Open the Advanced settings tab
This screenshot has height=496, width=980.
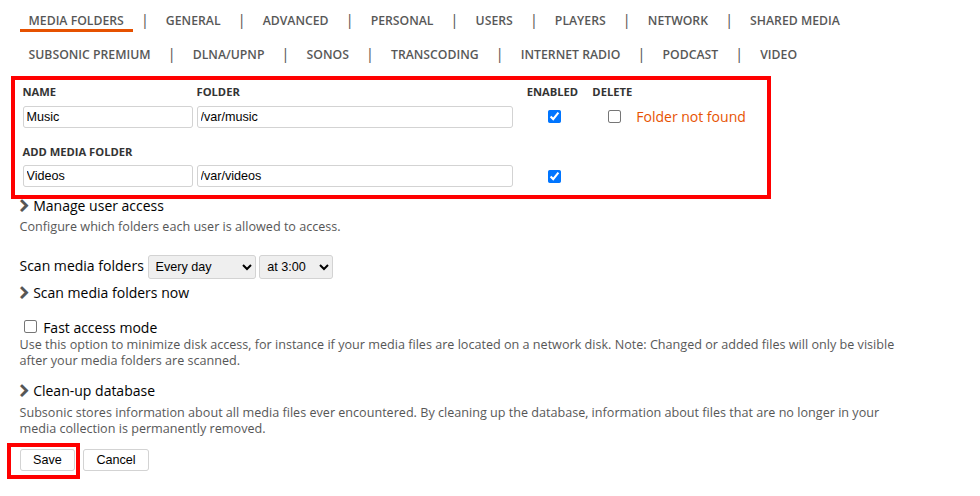pyautogui.click(x=295, y=21)
